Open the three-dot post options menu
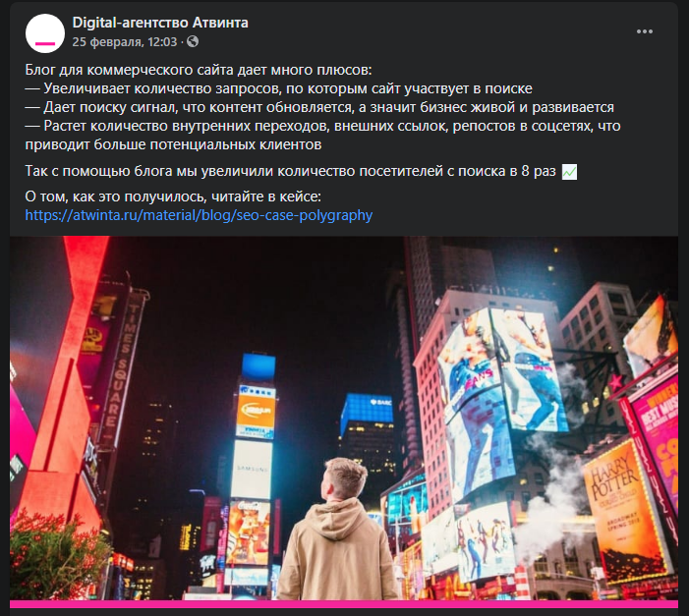Screen dimensions: 689x616 [644, 31]
